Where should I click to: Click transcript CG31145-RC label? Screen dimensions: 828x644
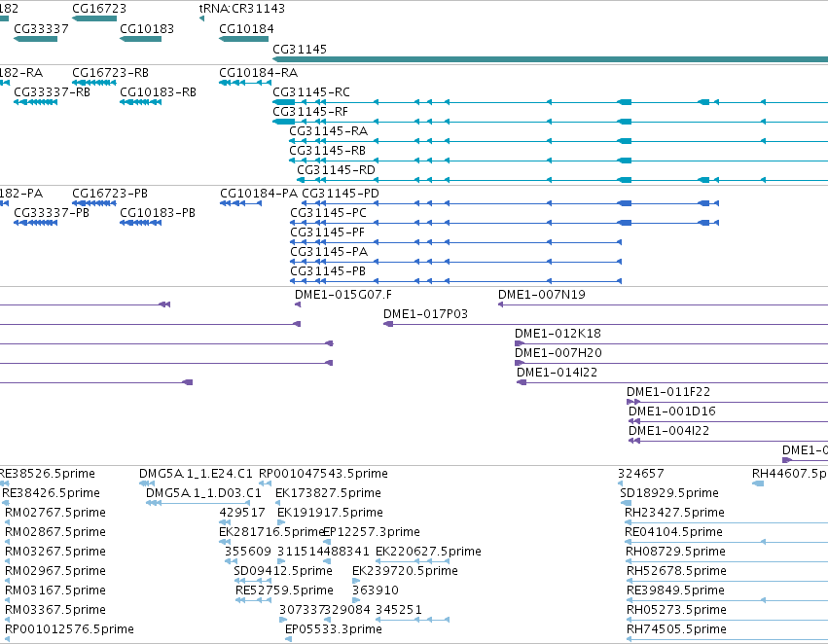[x=311, y=91]
